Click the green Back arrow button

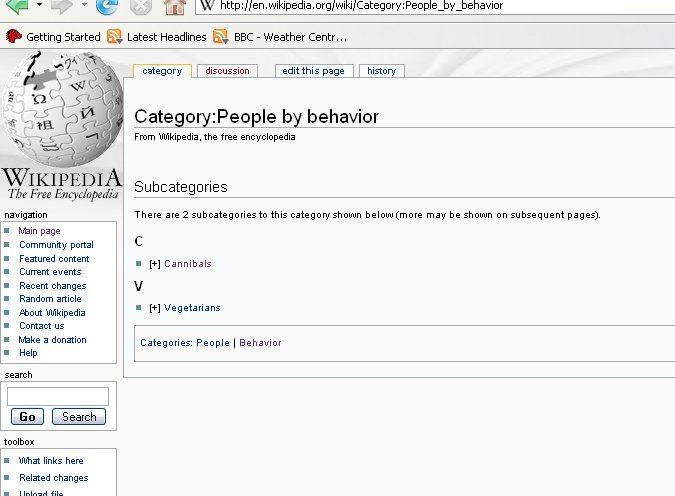pos(17,6)
